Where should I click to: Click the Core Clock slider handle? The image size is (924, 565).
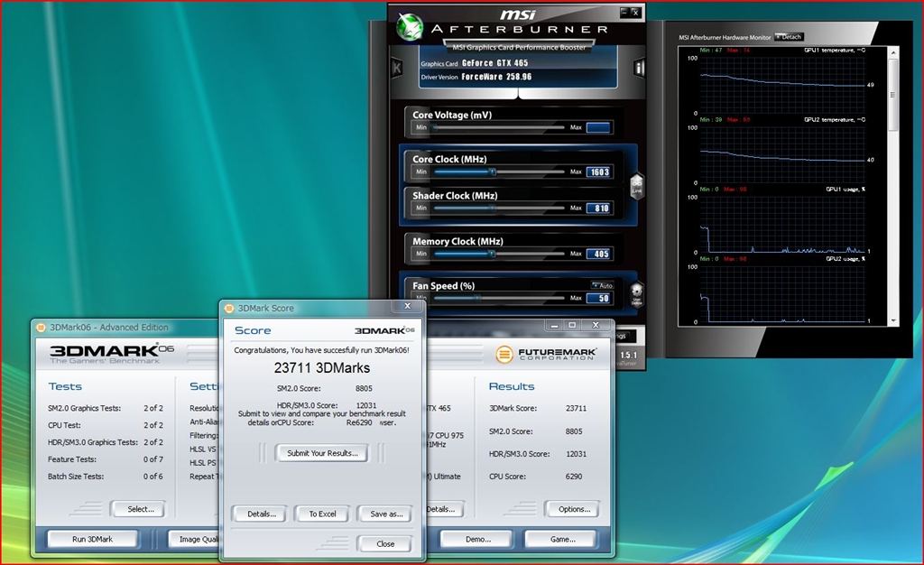tap(492, 171)
